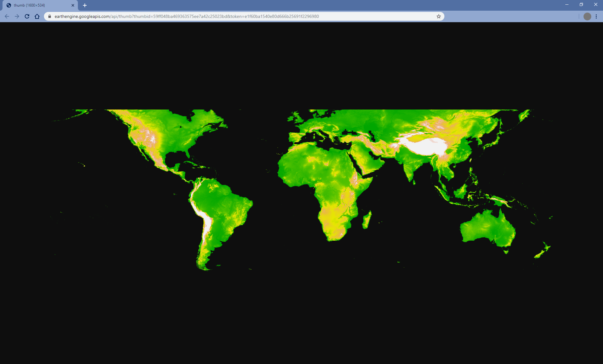Image resolution: width=603 pixels, height=364 pixels.
Task: Select the thumb (1600×534) tab
Action: click(38, 5)
